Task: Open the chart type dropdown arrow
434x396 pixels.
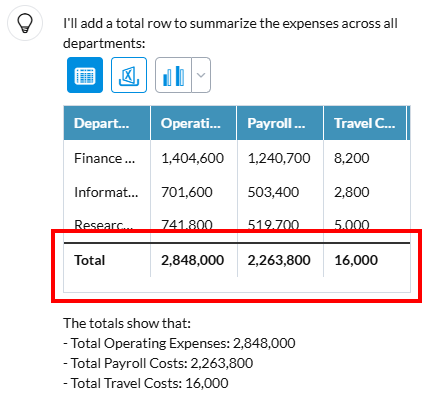Action: [x=201, y=75]
